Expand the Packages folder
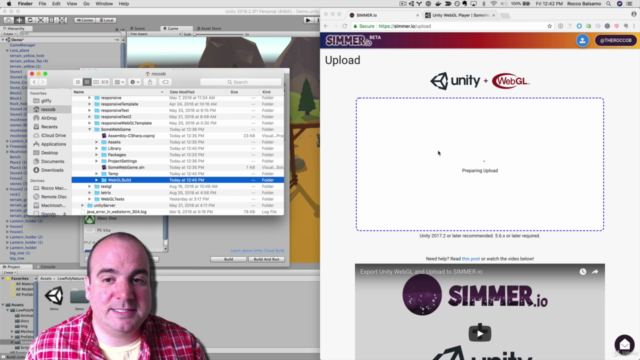This screenshot has width=640, height=360. pyautogui.click(x=96, y=155)
